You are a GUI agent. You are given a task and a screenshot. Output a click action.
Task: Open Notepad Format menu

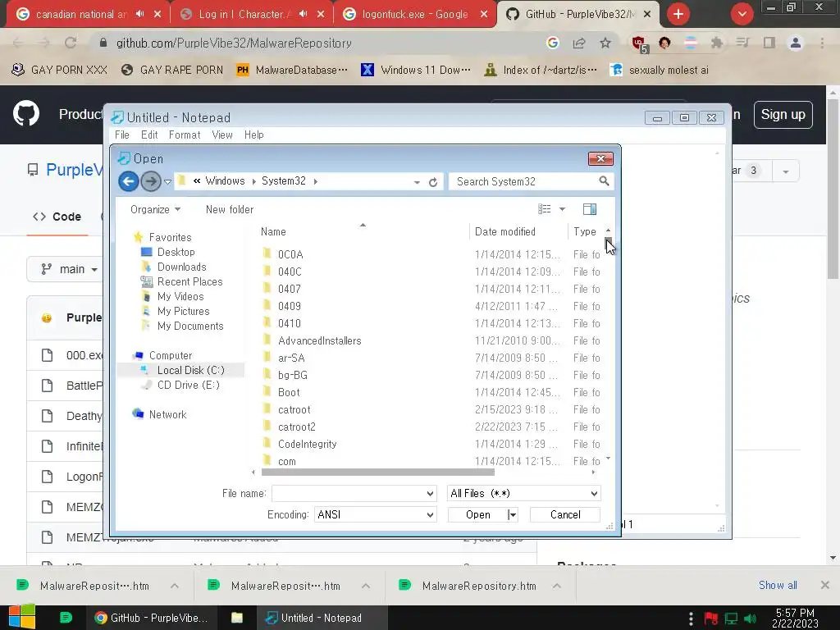click(x=185, y=135)
